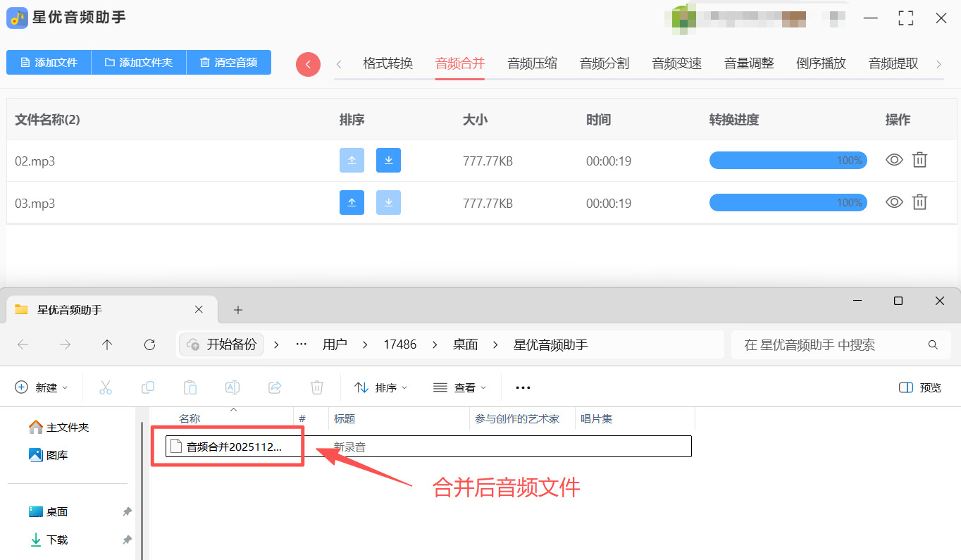The width and height of the screenshot is (961, 560).
Task: Click the 添加文件夹 button
Action: click(139, 63)
